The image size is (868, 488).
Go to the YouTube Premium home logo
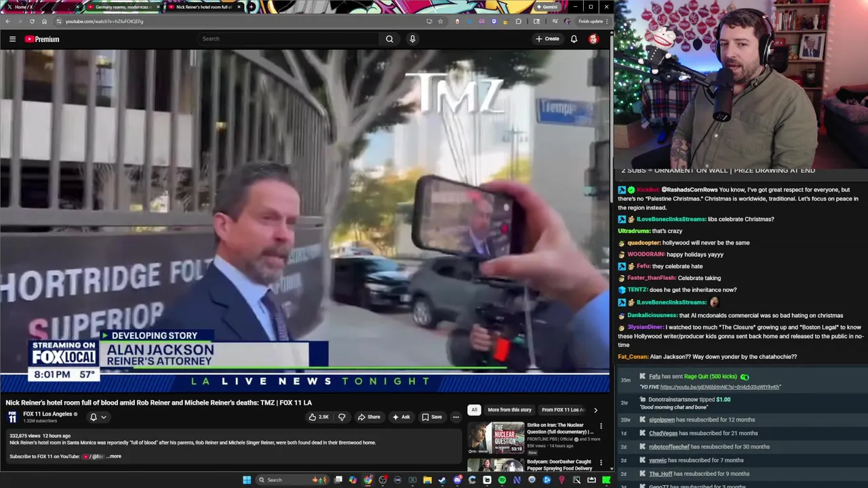point(42,39)
